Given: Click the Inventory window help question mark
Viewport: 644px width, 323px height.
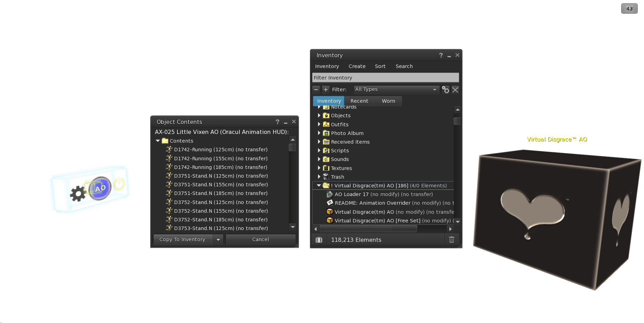Looking at the screenshot, I should click(441, 55).
